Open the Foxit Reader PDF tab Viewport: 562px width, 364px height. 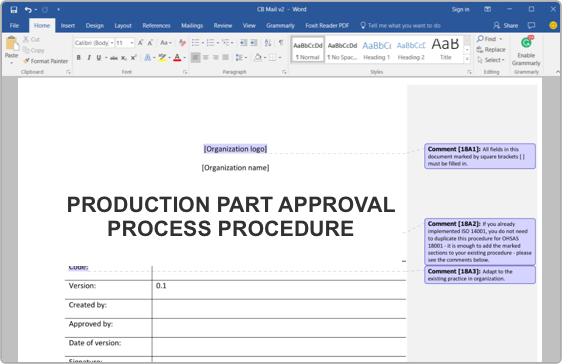click(327, 25)
